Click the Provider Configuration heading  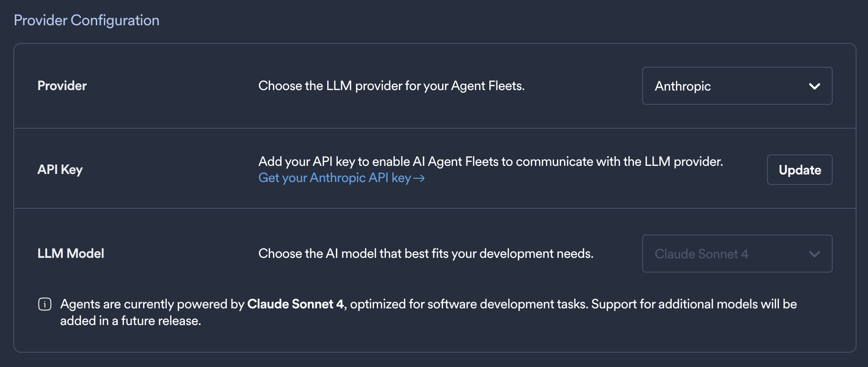click(87, 20)
